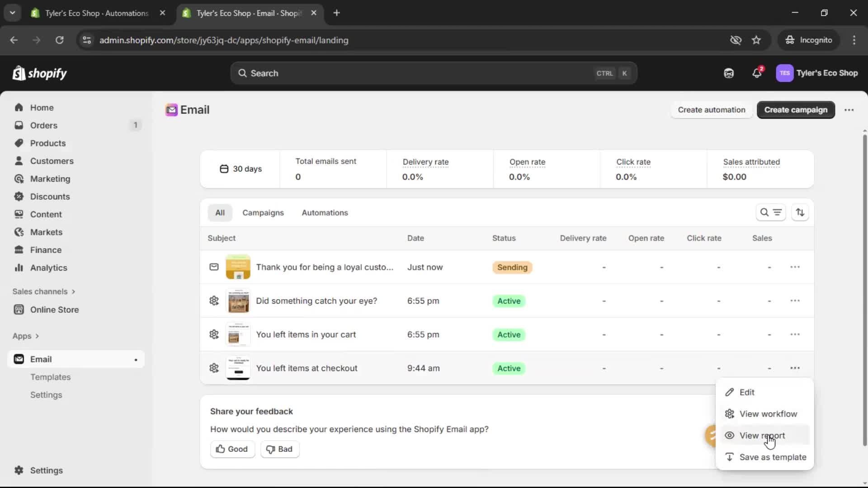Viewport: 868px width, 488px height.
Task: Click the automation gear icon for 'You left items at checkout'
Action: [214, 368]
